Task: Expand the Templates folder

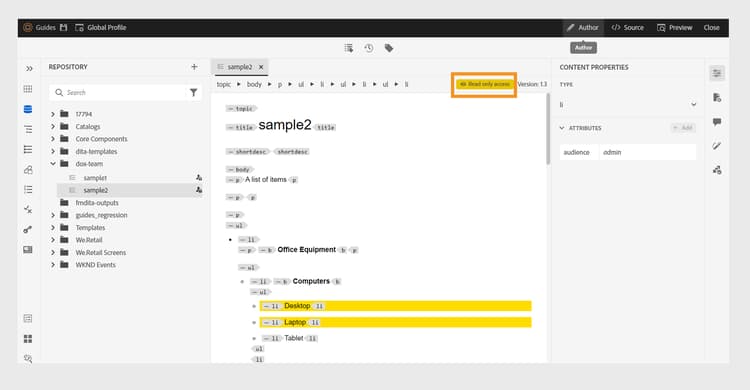Action: coord(53,228)
